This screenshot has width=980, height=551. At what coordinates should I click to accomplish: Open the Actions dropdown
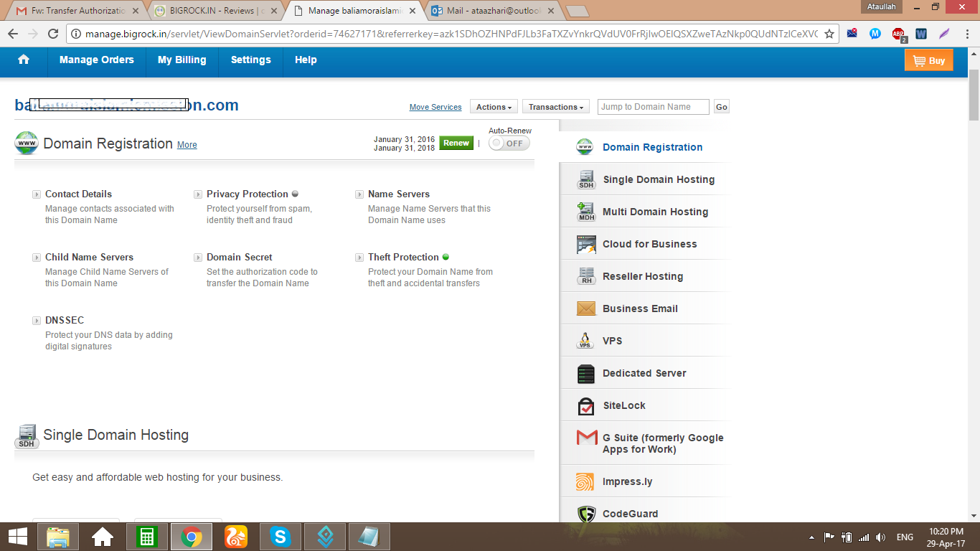pyautogui.click(x=494, y=107)
